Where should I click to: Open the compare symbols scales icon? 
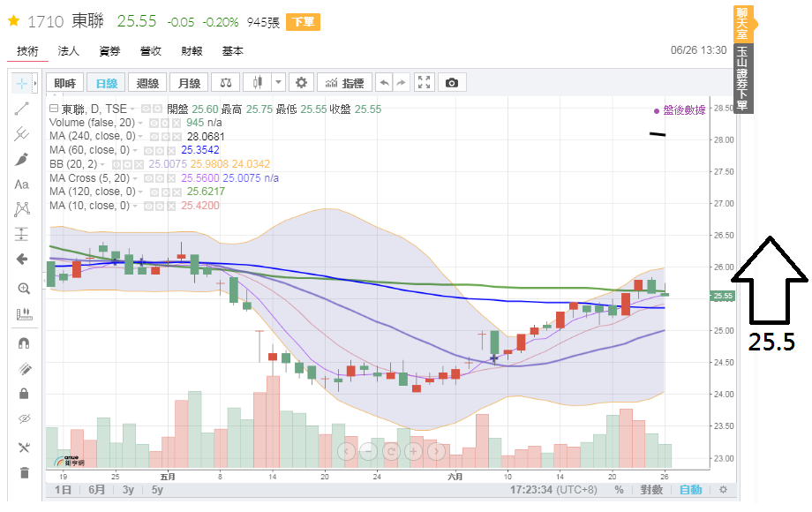point(226,83)
